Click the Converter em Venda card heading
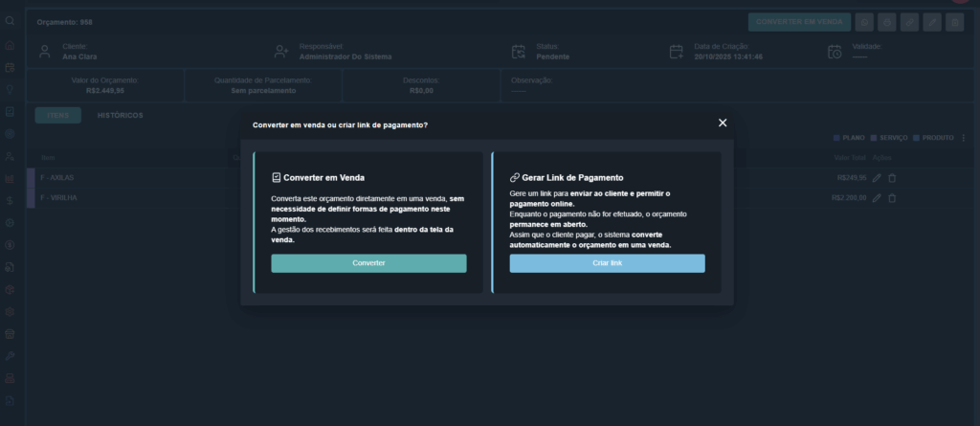Image resolution: width=980 pixels, height=426 pixels. pos(323,177)
